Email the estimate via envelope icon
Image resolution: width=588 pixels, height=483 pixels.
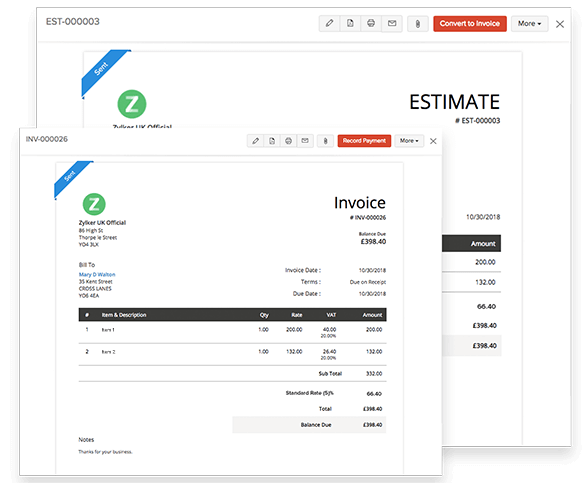pos(392,23)
